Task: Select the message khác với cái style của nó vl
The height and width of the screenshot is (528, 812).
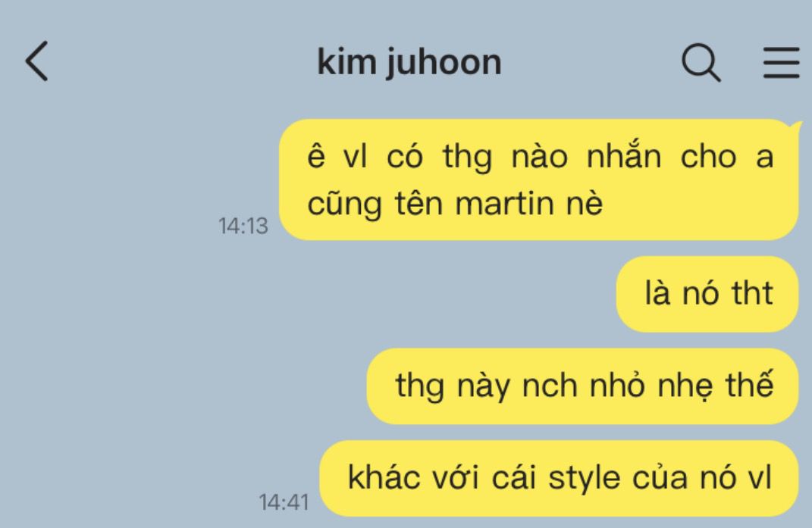Action: point(560,478)
